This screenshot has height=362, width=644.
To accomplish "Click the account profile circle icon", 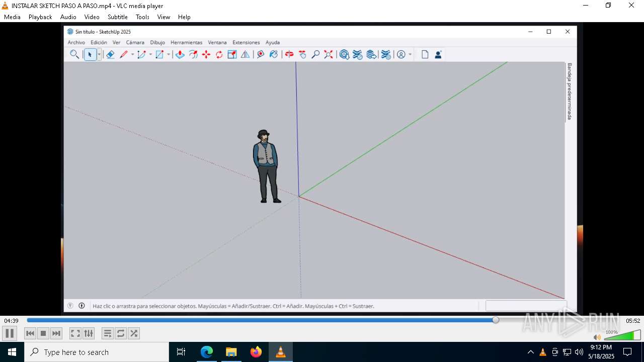I will tap(401, 54).
